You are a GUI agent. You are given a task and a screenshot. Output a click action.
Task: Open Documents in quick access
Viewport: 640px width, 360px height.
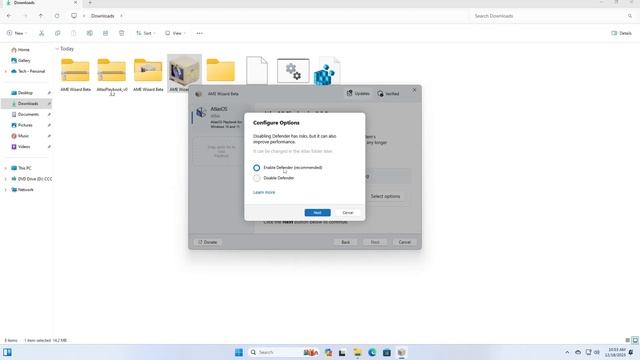(x=28, y=114)
